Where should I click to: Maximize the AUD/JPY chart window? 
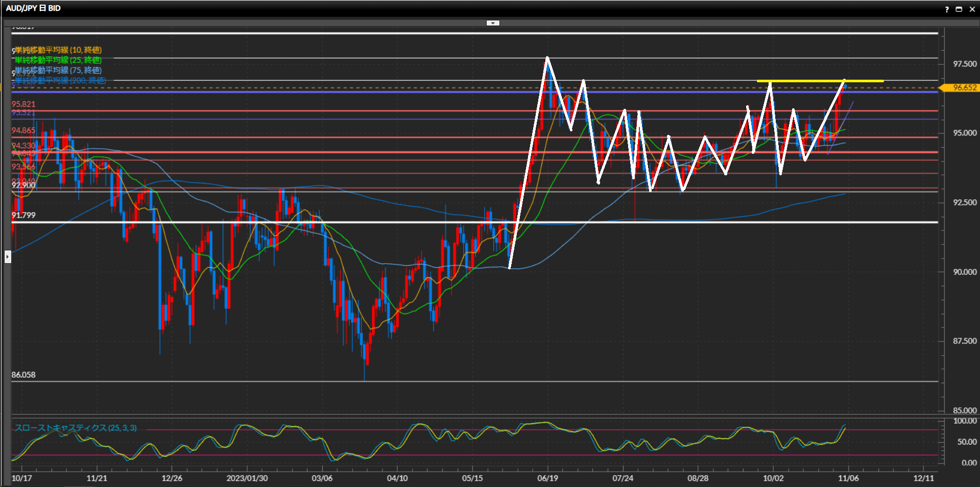coord(959,9)
